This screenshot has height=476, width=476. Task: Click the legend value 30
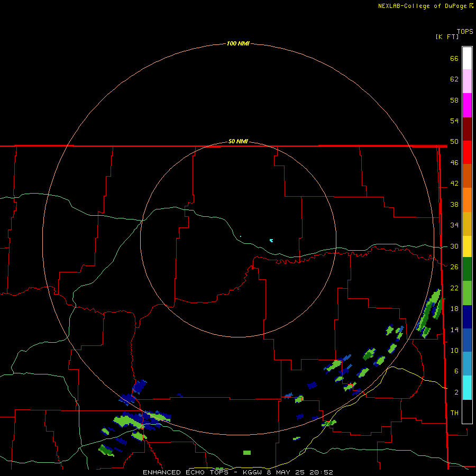(x=454, y=246)
